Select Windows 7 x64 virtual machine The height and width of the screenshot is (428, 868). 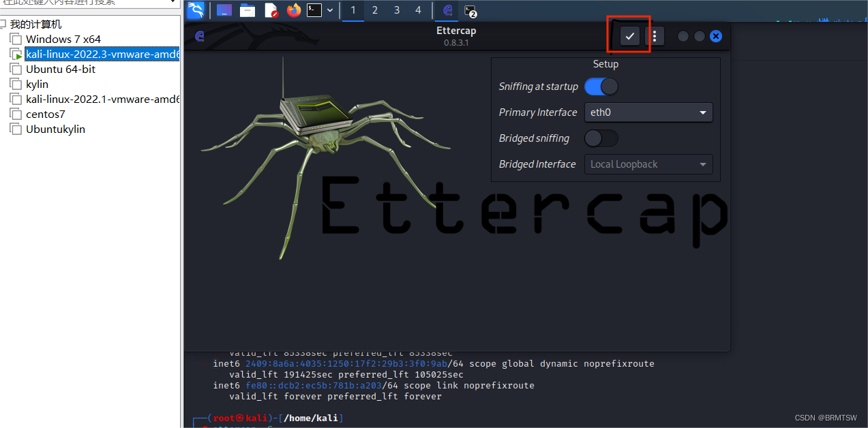[x=63, y=40]
